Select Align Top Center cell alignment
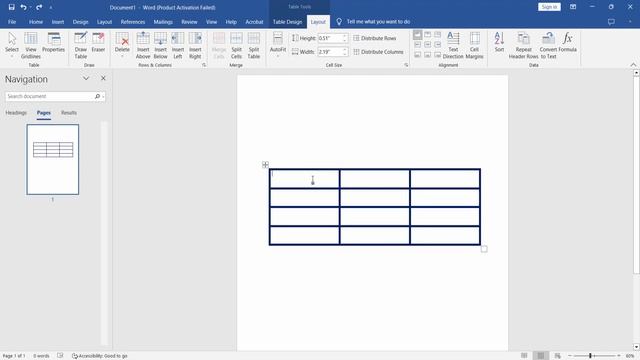 [427, 35]
